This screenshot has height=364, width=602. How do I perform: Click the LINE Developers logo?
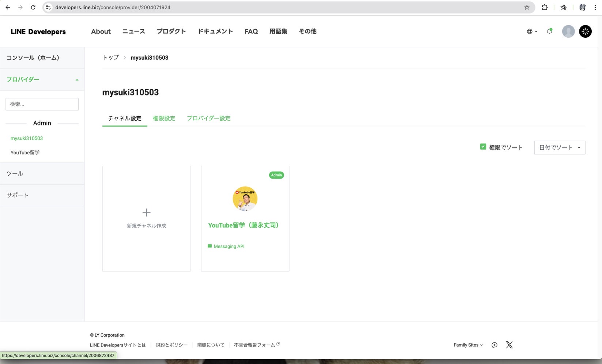tap(38, 32)
